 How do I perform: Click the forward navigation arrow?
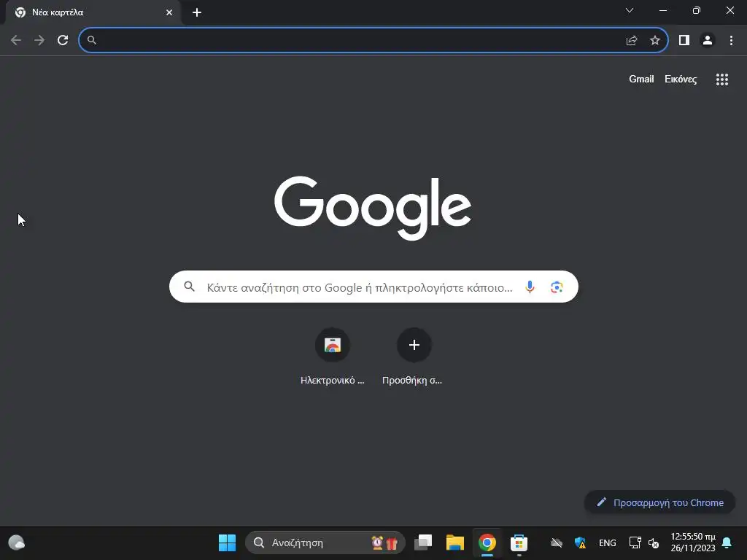click(x=39, y=41)
